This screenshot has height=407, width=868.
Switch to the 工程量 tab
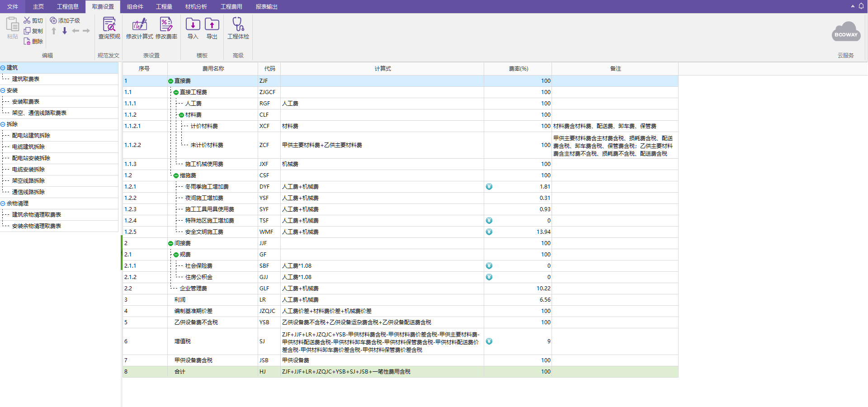pos(164,6)
